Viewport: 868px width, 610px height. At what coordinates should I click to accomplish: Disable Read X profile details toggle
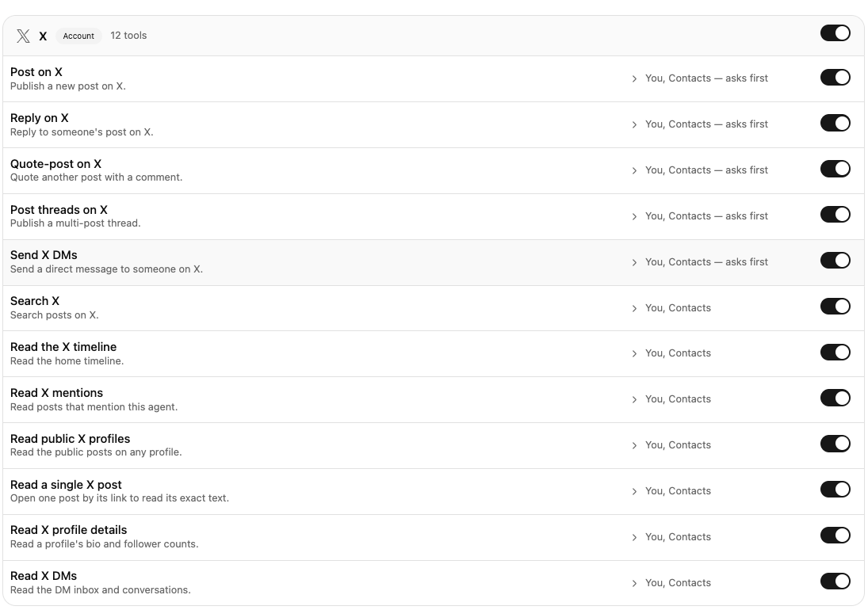tap(835, 536)
